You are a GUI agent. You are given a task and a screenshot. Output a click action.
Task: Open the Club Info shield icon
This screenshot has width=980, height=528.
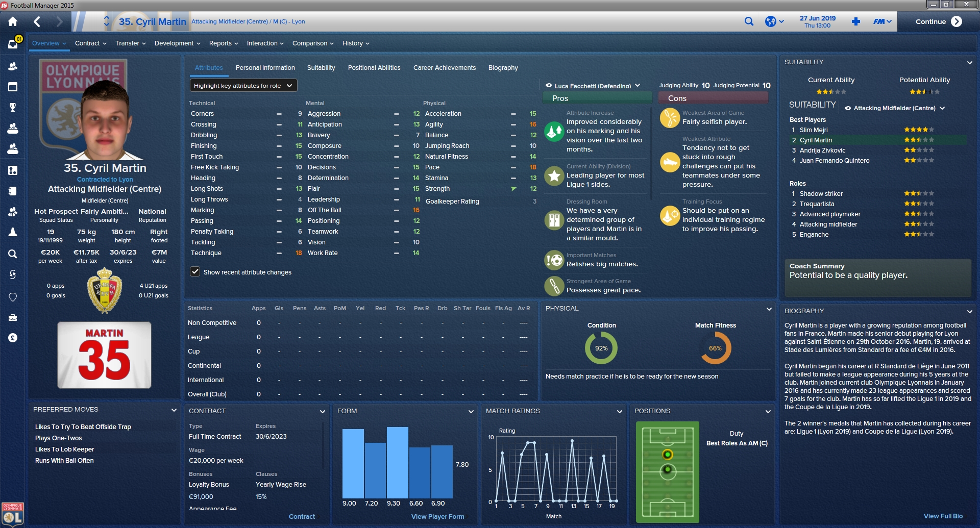pyautogui.click(x=13, y=297)
